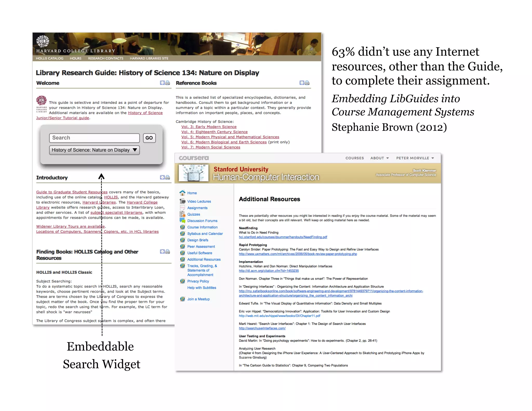532x411 pixels.
Task: Open the uxmatters paper prototyping review link
Action: [x=298, y=254]
